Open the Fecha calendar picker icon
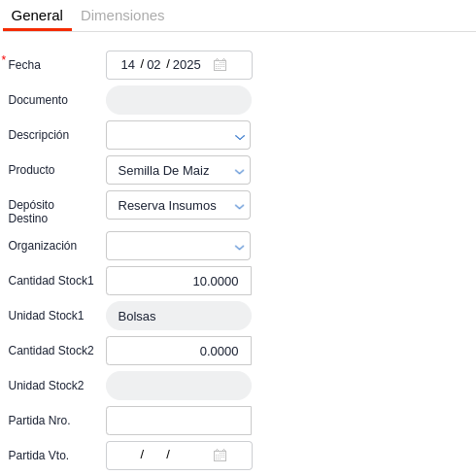This screenshot has width=476, height=475. click(x=220, y=65)
